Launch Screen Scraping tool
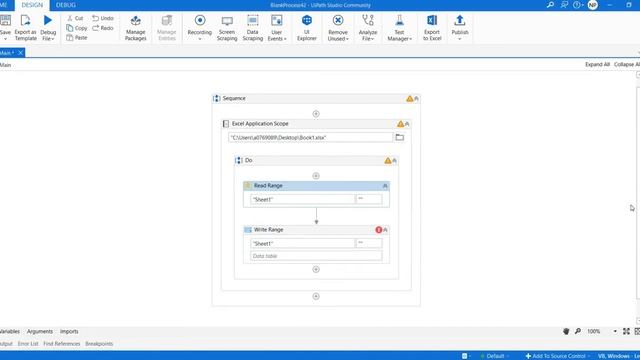 click(227, 28)
